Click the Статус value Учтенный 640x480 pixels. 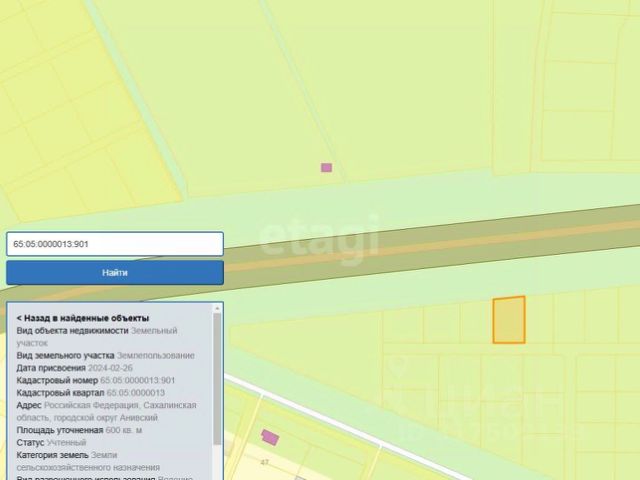click(x=66, y=442)
